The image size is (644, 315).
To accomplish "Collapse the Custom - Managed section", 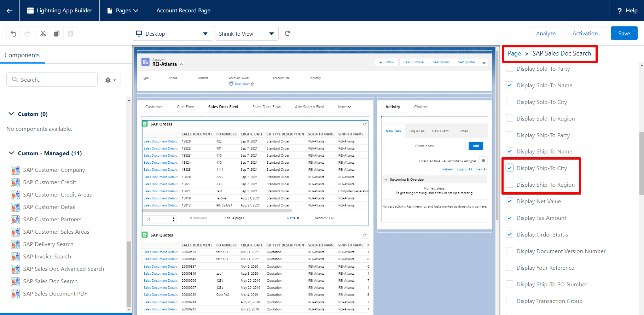I will pyautogui.click(x=11, y=153).
